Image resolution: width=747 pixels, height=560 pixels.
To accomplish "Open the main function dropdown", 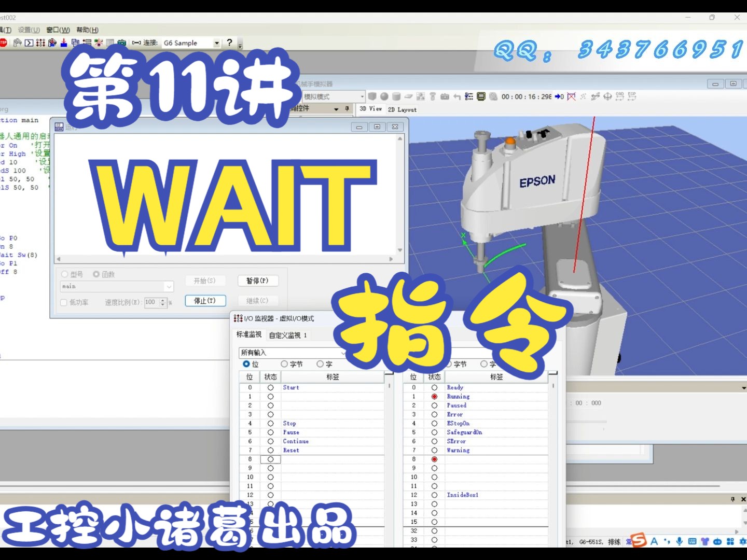I will coord(169,286).
